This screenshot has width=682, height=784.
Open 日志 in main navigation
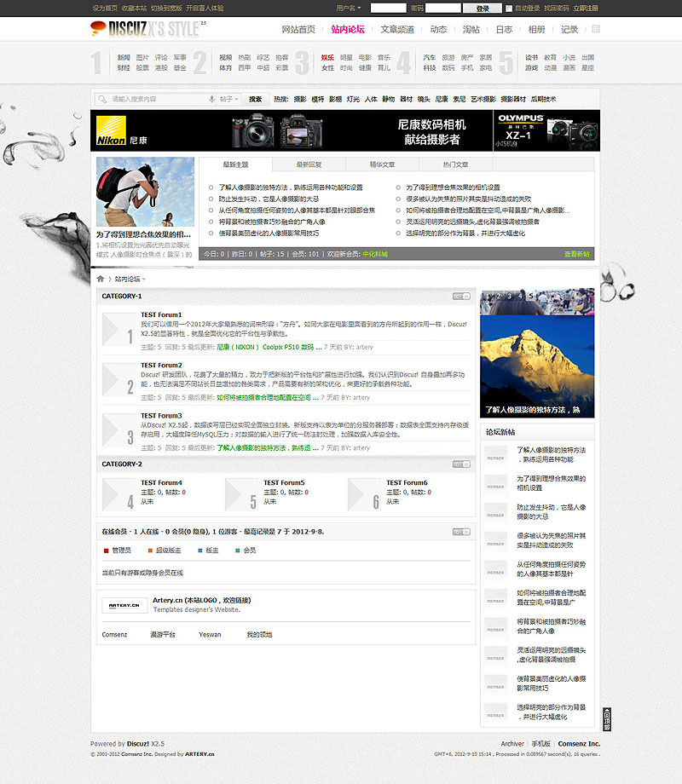pyautogui.click(x=504, y=30)
